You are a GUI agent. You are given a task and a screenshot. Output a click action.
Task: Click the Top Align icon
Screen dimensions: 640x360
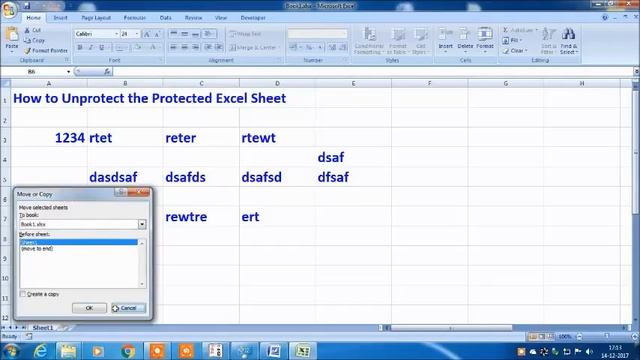(173, 34)
